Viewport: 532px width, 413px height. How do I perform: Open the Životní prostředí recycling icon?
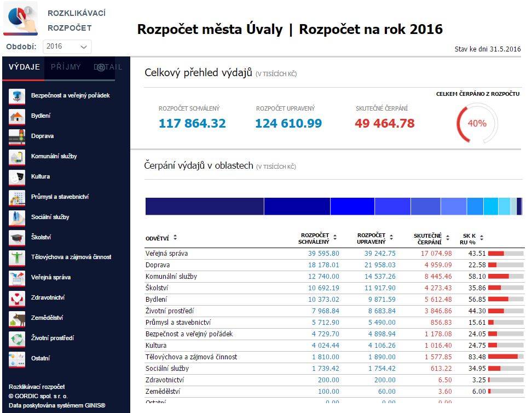coord(17,339)
